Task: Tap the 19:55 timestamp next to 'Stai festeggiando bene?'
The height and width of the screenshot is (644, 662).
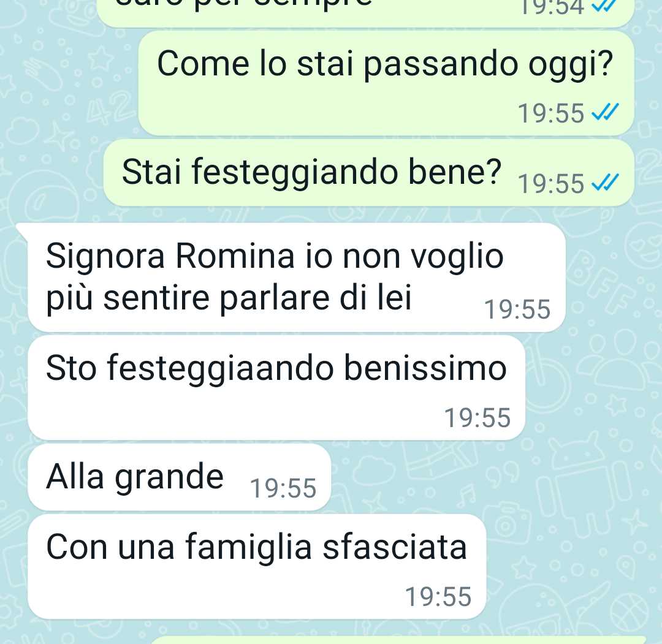Action: point(551,184)
